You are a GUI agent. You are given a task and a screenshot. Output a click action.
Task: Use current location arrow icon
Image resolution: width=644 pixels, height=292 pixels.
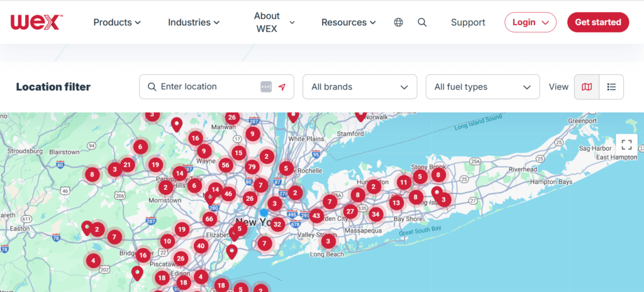tap(282, 87)
